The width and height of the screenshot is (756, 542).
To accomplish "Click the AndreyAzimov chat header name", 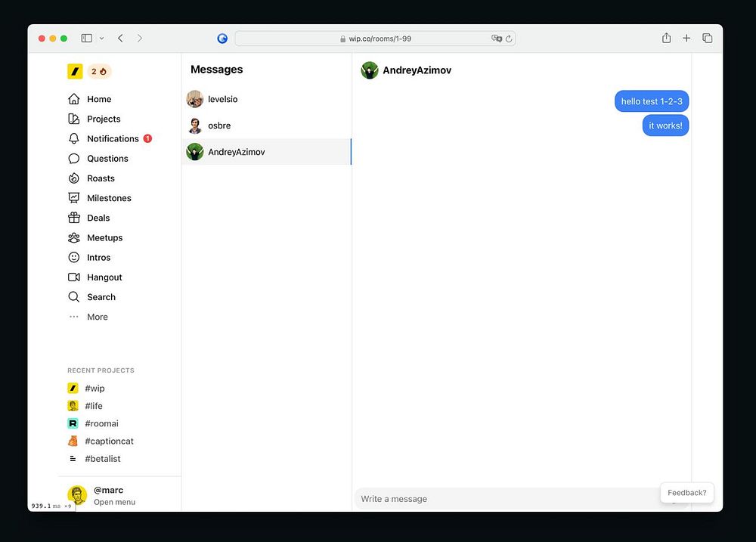I will click(x=417, y=70).
